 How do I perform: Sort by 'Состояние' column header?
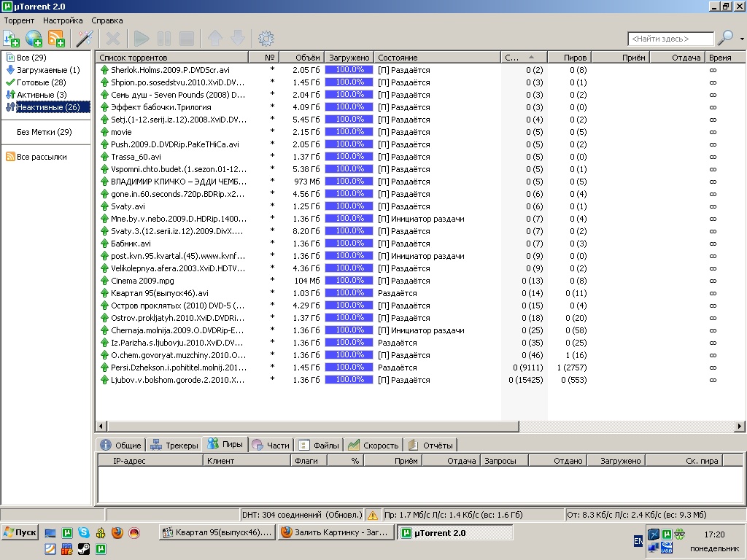click(x=438, y=58)
